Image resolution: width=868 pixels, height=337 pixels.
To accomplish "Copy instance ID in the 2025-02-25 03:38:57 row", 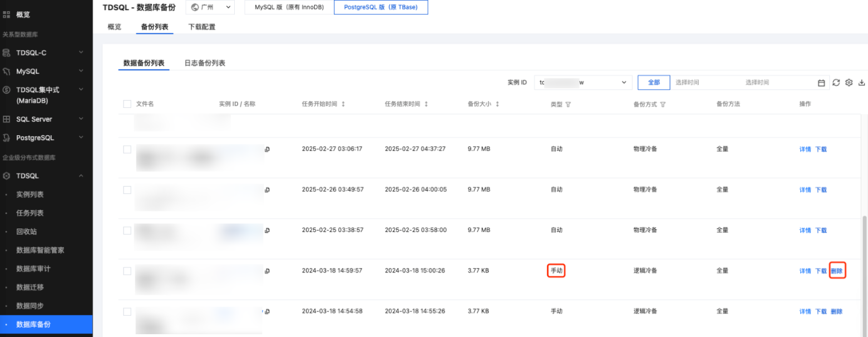I will (x=268, y=230).
